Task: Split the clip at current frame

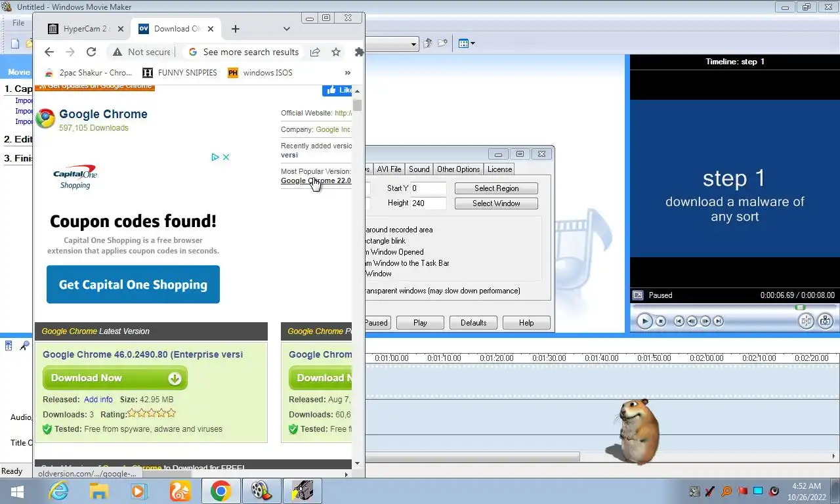Action: click(x=806, y=321)
